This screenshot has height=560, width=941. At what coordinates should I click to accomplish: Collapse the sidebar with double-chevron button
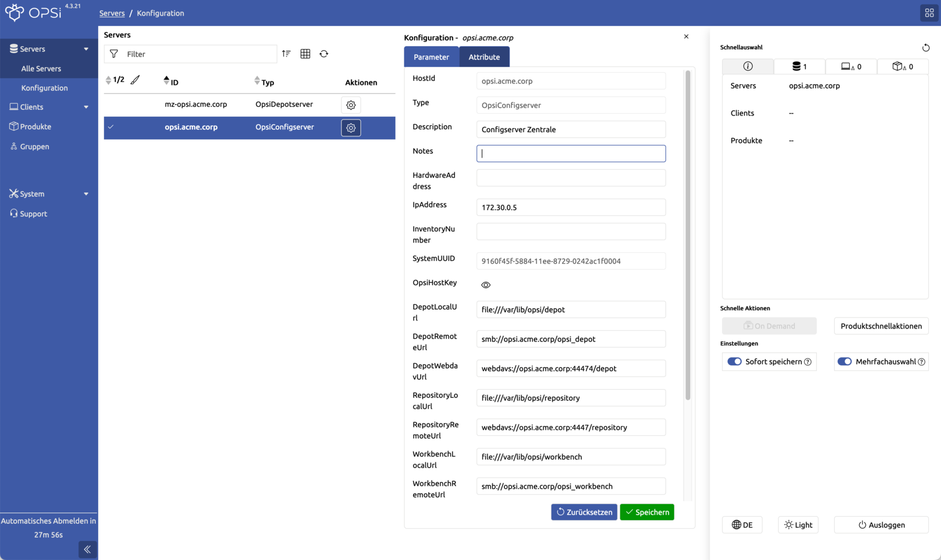tap(87, 549)
